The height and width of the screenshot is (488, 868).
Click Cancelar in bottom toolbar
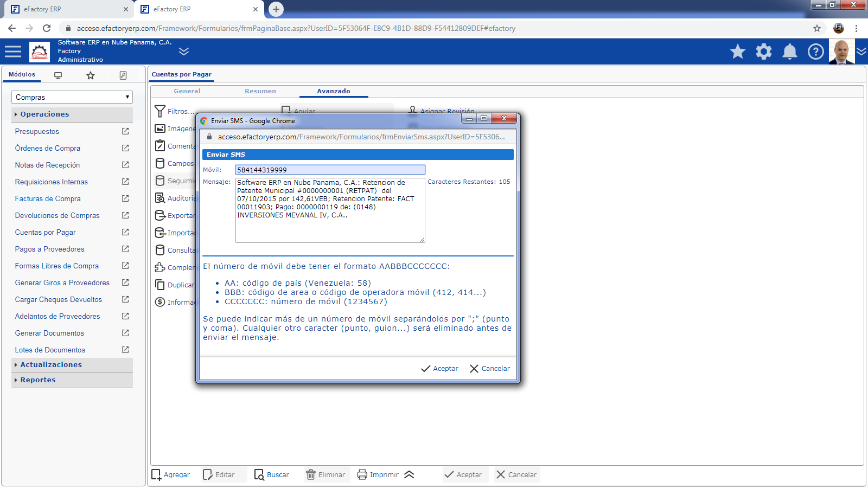pyautogui.click(x=516, y=475)
